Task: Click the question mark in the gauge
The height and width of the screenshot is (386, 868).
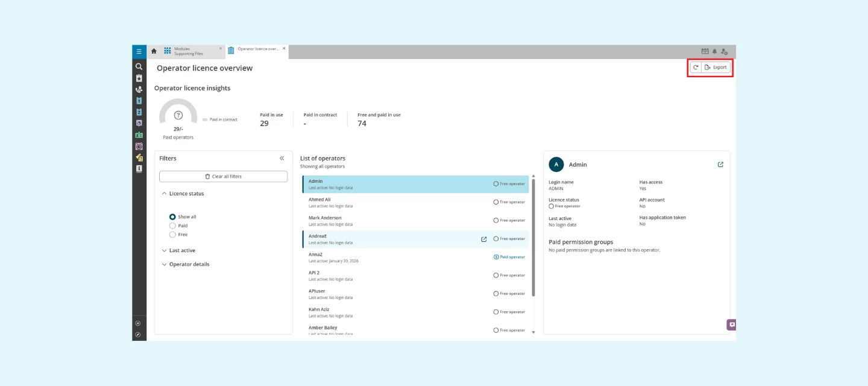Action: [x=178, y=115]
